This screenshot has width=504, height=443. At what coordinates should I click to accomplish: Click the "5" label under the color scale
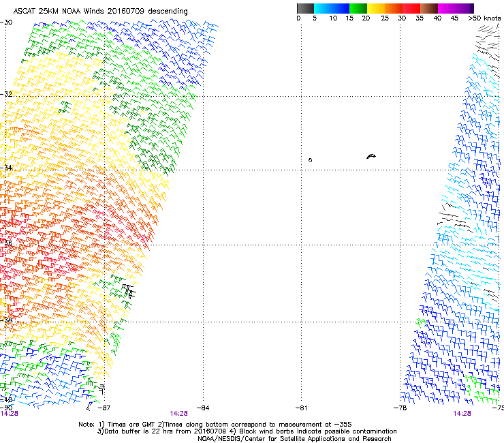(315, 18)
